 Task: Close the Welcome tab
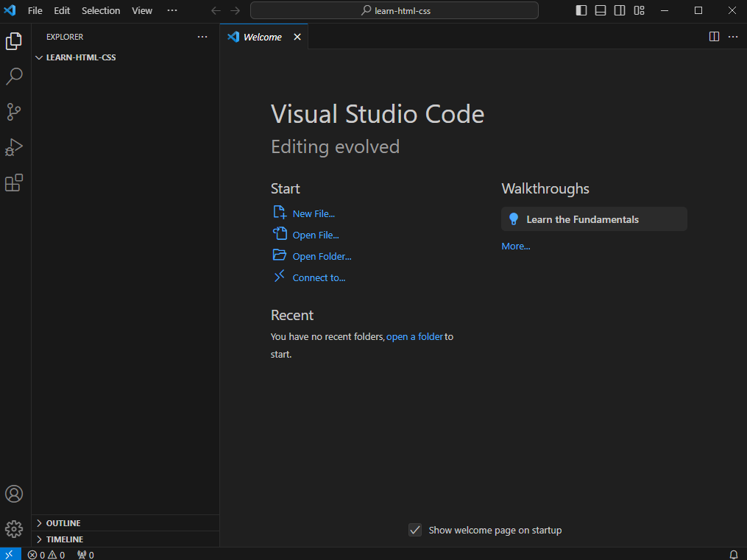[297, 37]
